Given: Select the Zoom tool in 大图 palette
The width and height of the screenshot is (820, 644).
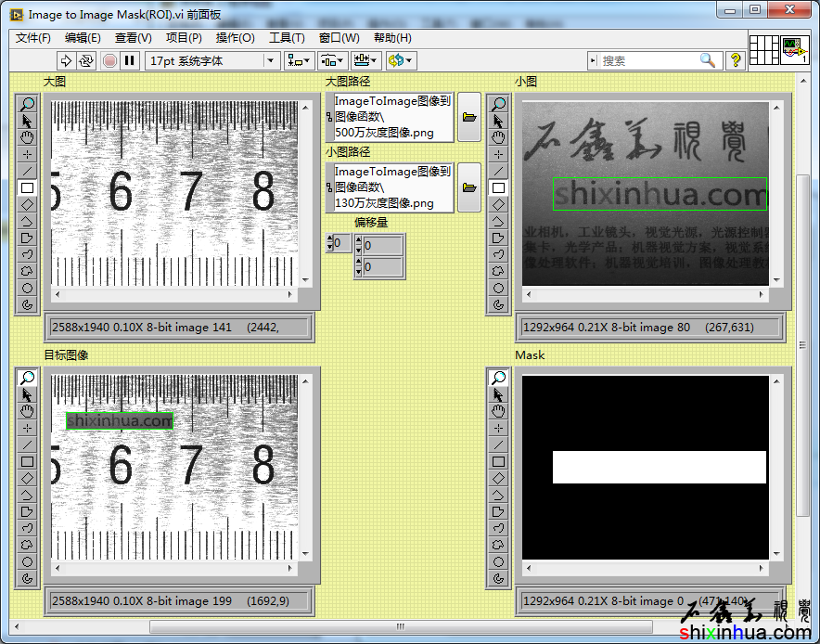Looking at the screenshot, I should (x=27, y=104).
